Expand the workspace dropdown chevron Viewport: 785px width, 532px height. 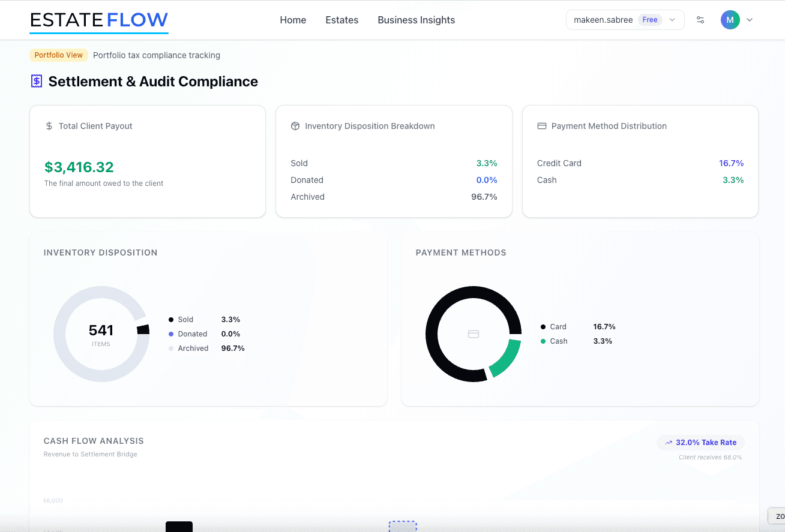point(672,20)
